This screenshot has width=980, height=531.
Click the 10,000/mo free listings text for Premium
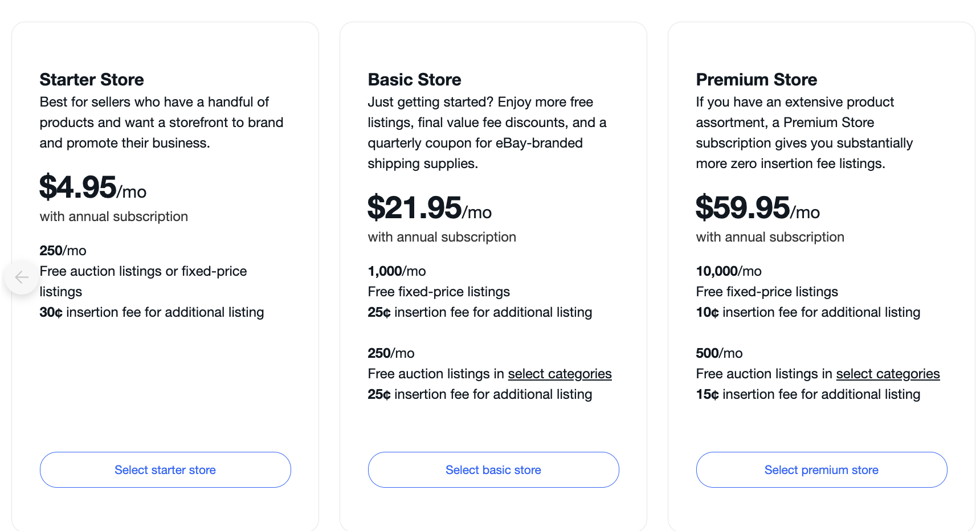click(x=728, y=271)
